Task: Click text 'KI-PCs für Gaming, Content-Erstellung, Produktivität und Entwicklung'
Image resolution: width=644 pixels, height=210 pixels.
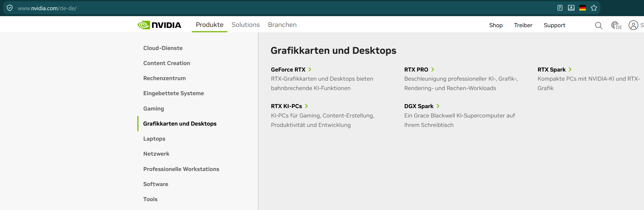Action: (323, 120)
